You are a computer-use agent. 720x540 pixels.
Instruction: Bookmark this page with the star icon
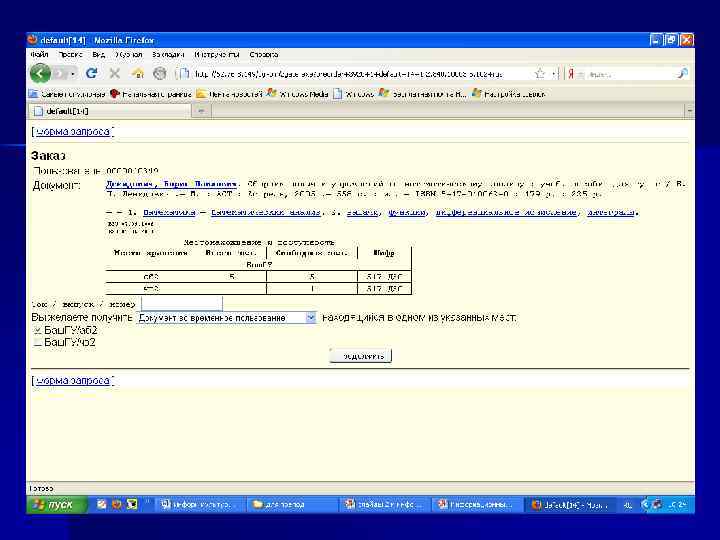540,73
